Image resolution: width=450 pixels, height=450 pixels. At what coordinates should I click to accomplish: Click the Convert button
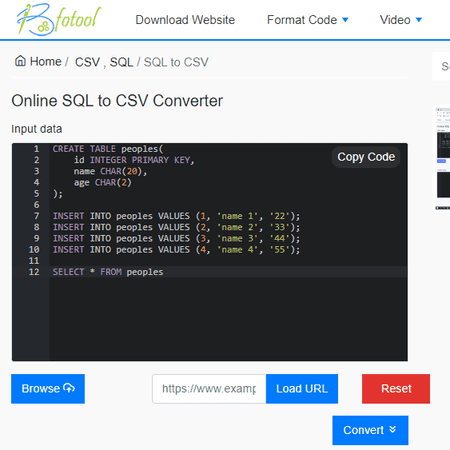[x=370, y=430]
